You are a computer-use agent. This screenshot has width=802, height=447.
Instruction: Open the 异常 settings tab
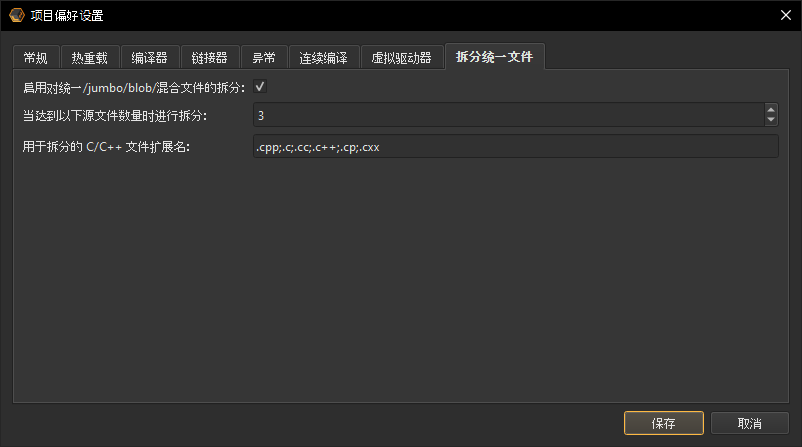tap(264, 57)
